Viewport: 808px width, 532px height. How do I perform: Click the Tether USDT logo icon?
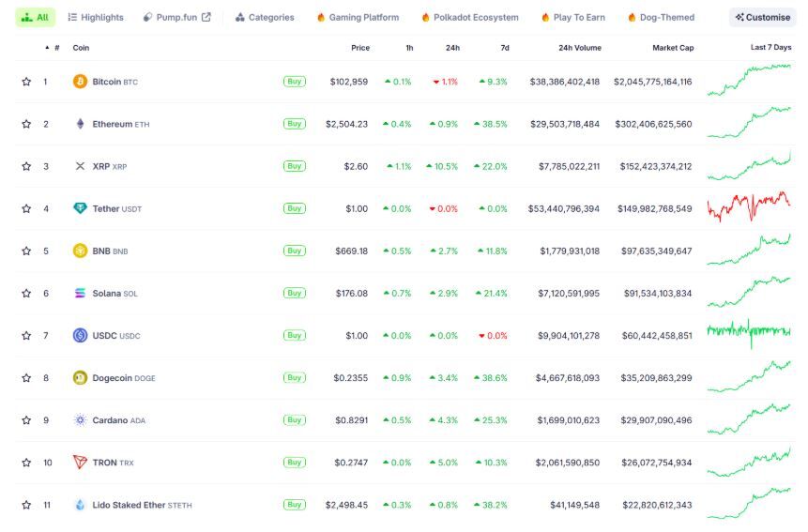click(x=80, y=208)
